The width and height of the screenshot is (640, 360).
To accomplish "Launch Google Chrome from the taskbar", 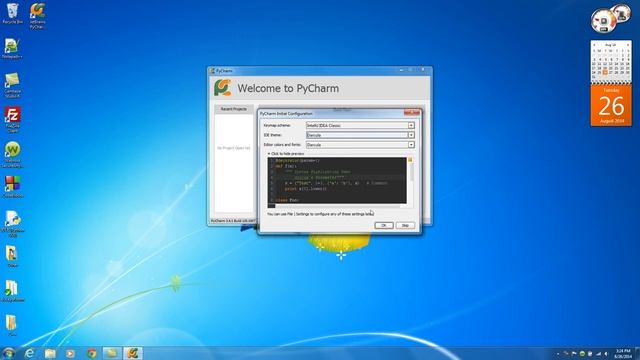I will pos(91,353).
